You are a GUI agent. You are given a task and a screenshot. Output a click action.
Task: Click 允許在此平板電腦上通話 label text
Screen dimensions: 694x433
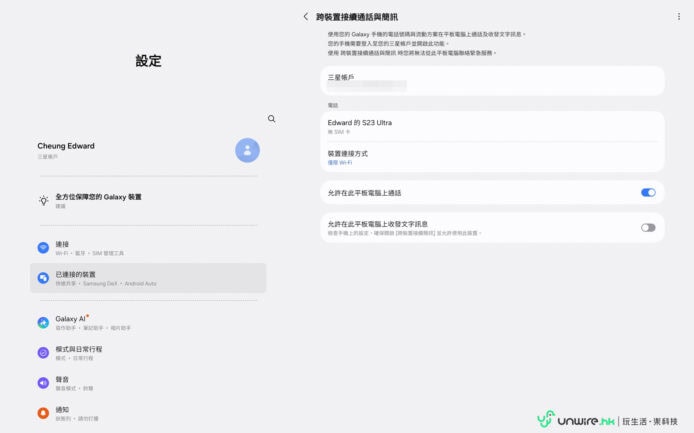364,193
